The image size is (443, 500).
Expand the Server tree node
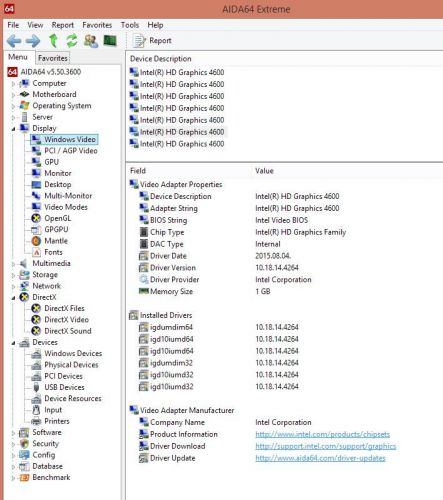(x=13, y=117)
